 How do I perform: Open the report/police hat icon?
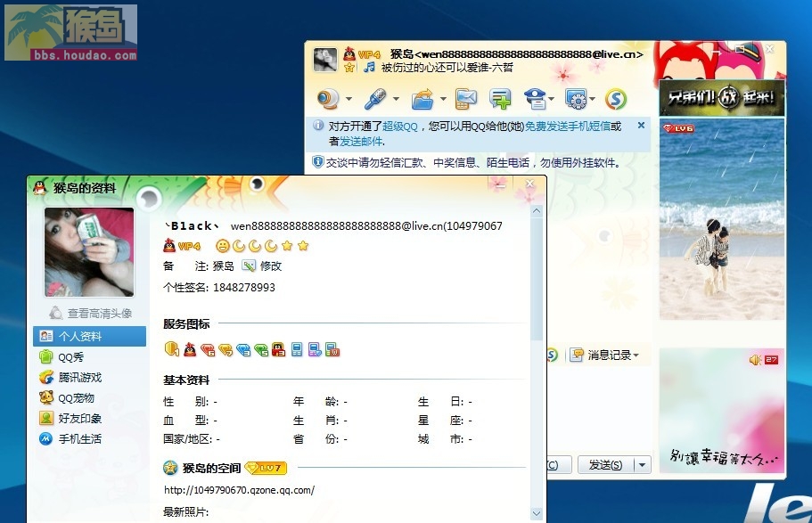pyautogui.click(x=536, y=98)
